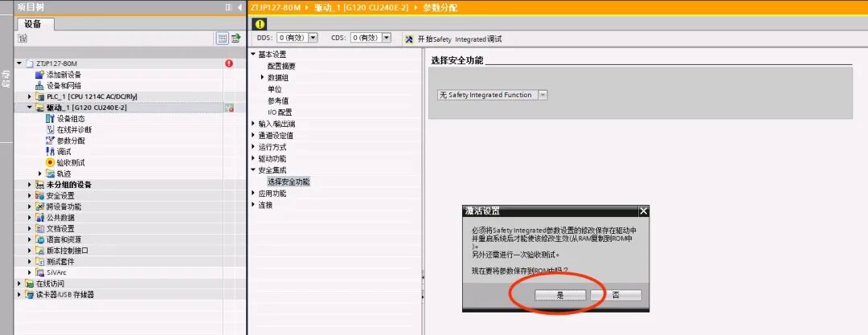
Task: Expand the 应用功能 section
Action: click(x=253, y=194)
